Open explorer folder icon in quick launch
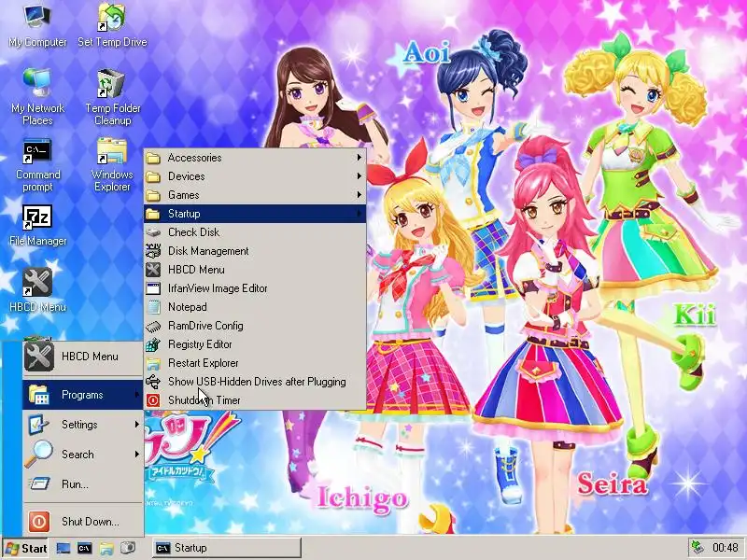The image size is (747, 560). coord(106,548)
